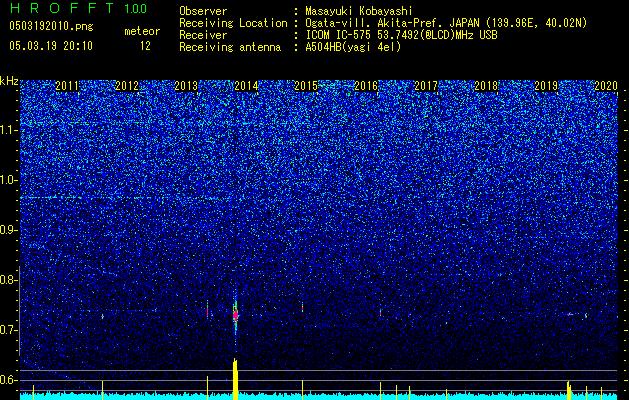This screenshot has height=400, width=629.
Task: Click the tallest yellow intensity bar below 2014
Action: [235, 379]
